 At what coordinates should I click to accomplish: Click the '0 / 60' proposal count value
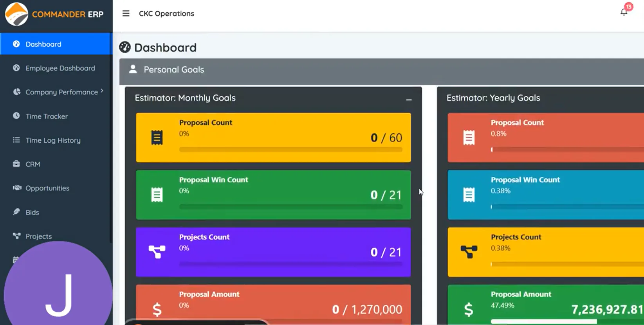pyautogui.click(x=386, y=138)
